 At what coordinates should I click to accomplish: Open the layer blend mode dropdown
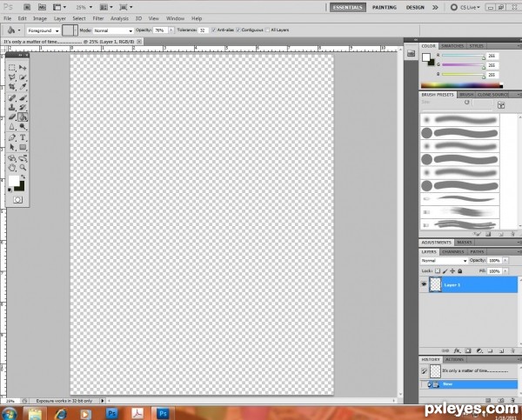(x=444, y=261)
